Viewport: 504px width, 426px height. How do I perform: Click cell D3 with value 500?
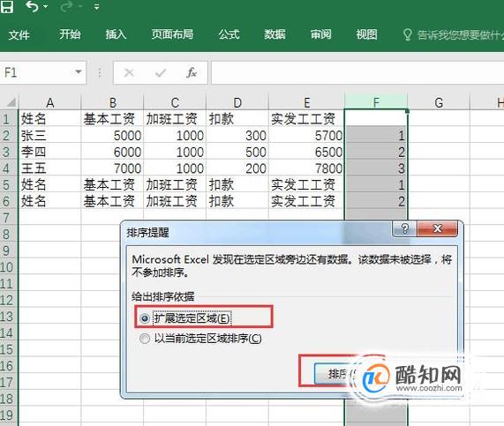[237, 152]
